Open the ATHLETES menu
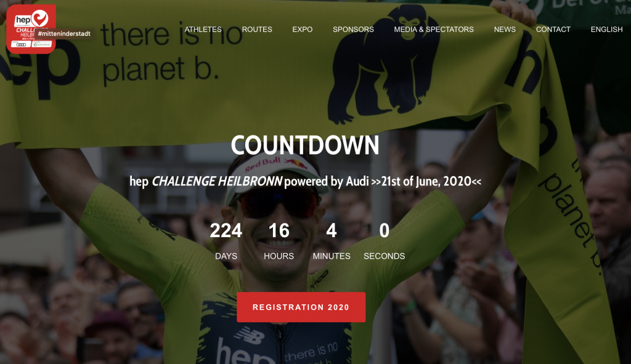631x364 pixels. [203, 30]
